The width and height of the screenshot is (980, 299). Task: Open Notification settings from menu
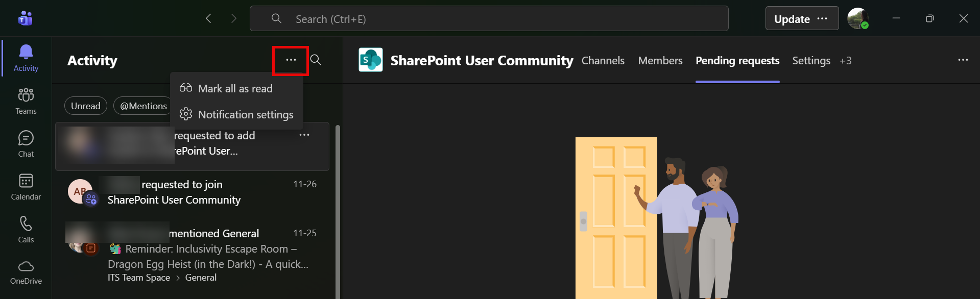pyautogui.click(x=236, y=114)
